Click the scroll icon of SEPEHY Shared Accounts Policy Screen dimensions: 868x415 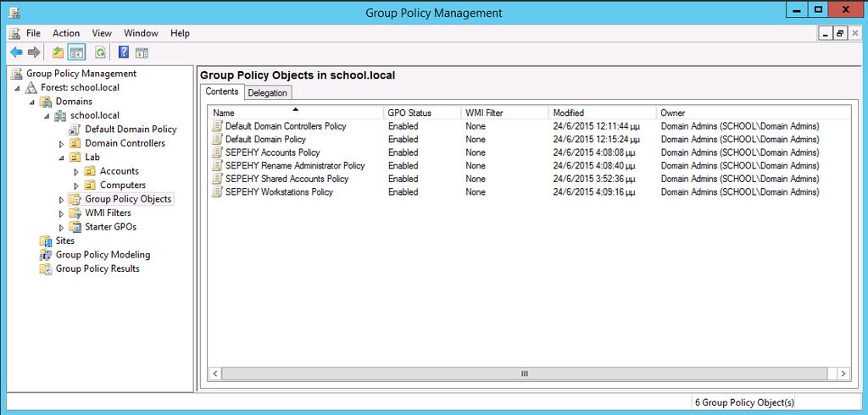point(217,179)
